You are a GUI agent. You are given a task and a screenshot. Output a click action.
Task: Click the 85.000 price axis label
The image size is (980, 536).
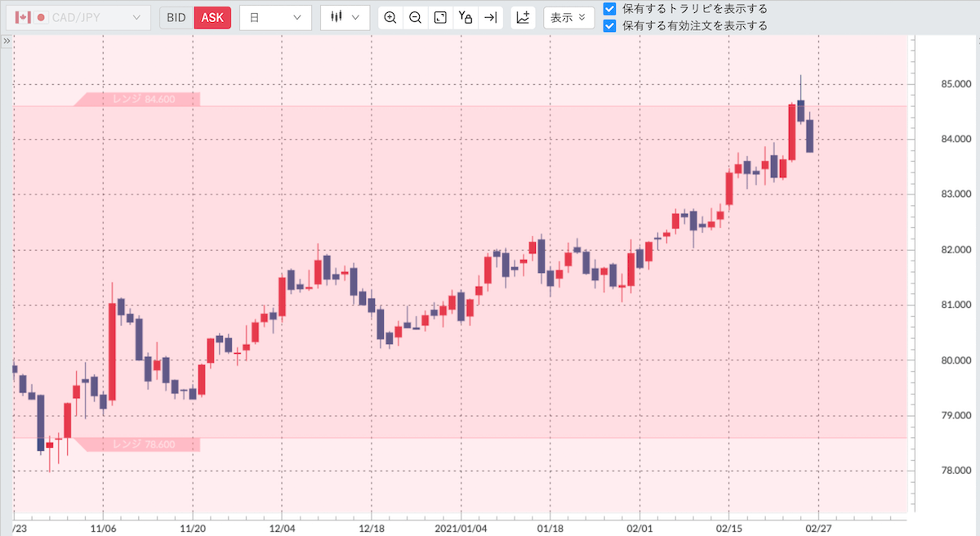pos(955,84)
